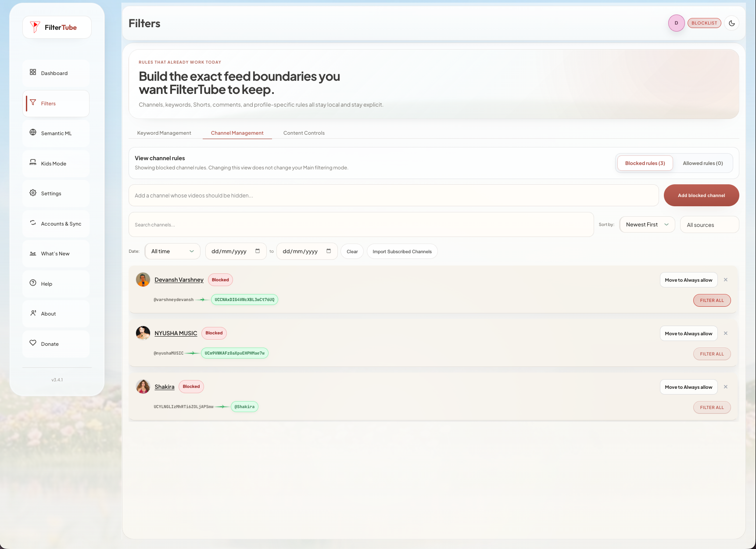The width and height of the screenshot is (756, 549).
Task: Move Devansh Varshney to Always allow
Action: coord(688,280)
